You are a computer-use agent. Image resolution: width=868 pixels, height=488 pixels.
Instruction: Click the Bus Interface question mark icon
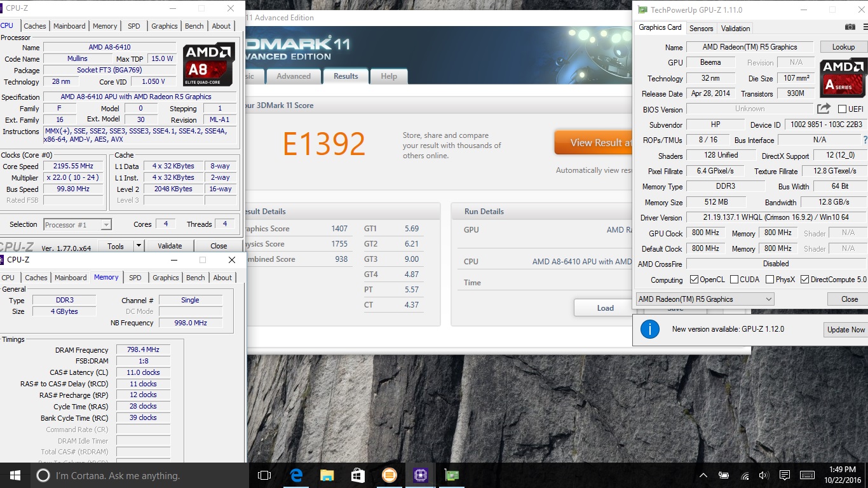(x=865, y=140)
